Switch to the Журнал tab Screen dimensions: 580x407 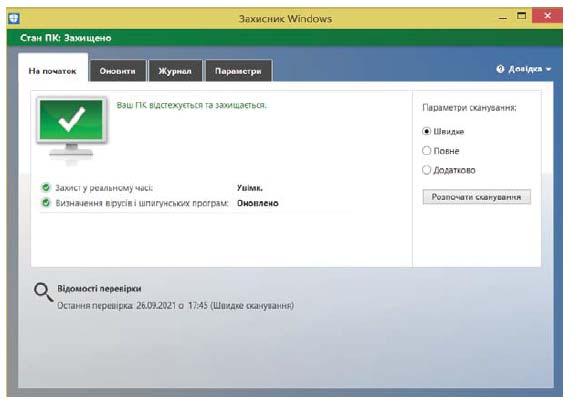175,71
